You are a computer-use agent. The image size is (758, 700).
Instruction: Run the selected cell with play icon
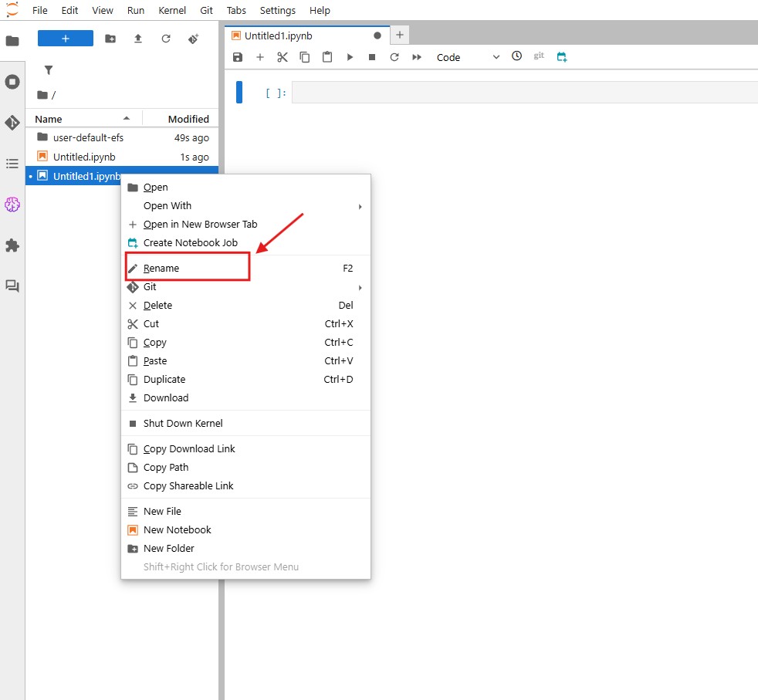[x=350, y=57]
